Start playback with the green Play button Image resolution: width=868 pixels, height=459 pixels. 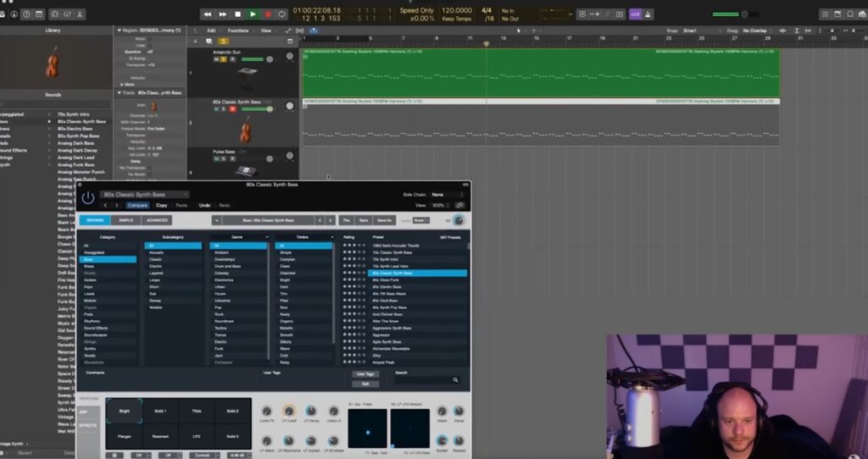(x=253, y=14)
